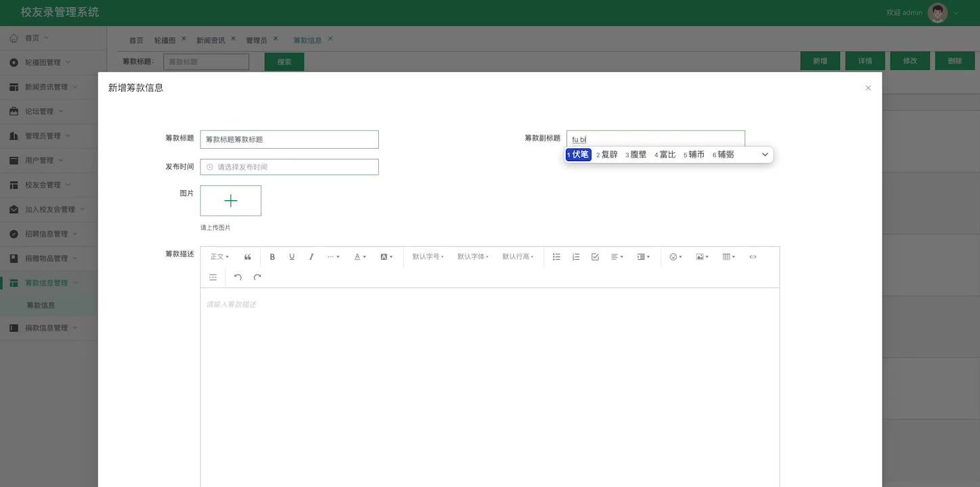Click the 修改 button

tap(910, 61)
